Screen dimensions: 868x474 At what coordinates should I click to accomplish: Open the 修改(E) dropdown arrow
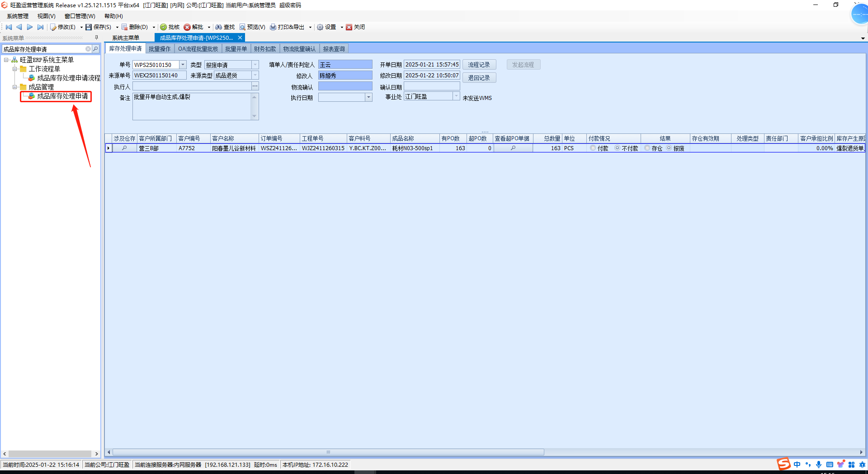click(81, 27)
